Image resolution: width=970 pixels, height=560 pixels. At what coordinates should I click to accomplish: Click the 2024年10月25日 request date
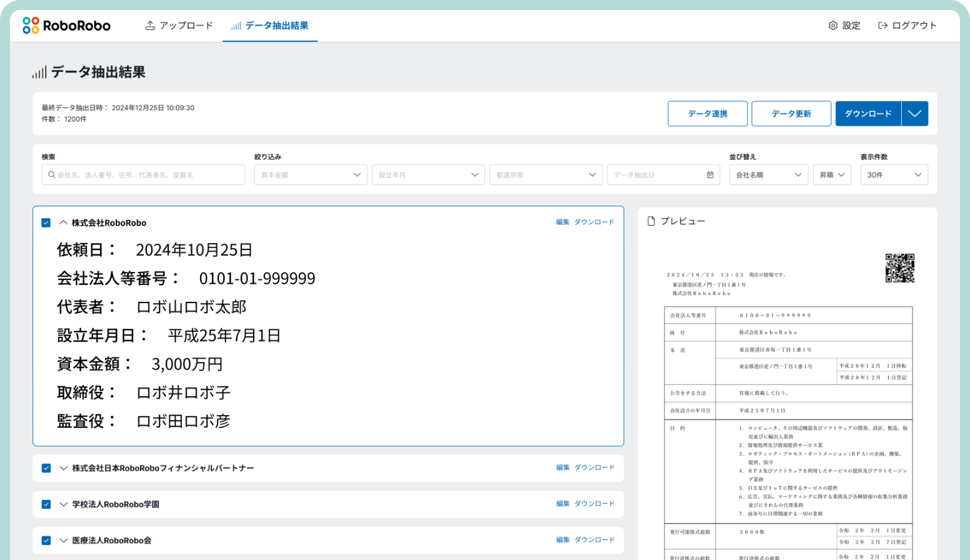tap(194, 250)
